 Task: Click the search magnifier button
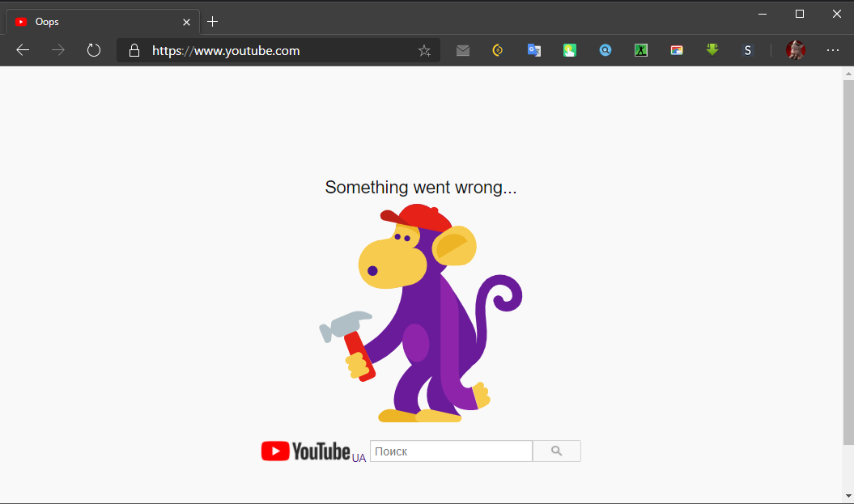click(x=556, y=451)
